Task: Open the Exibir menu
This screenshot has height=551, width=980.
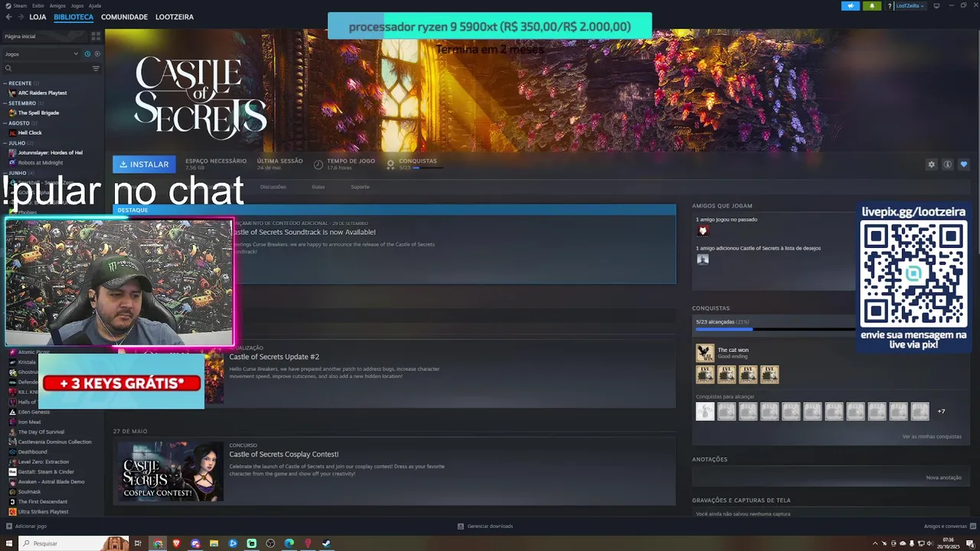Action: (x=38, y=5)
